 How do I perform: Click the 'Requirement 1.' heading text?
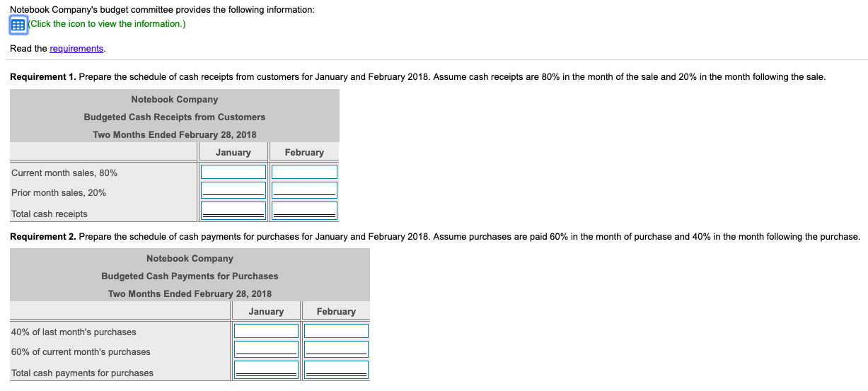pos(43,77)
